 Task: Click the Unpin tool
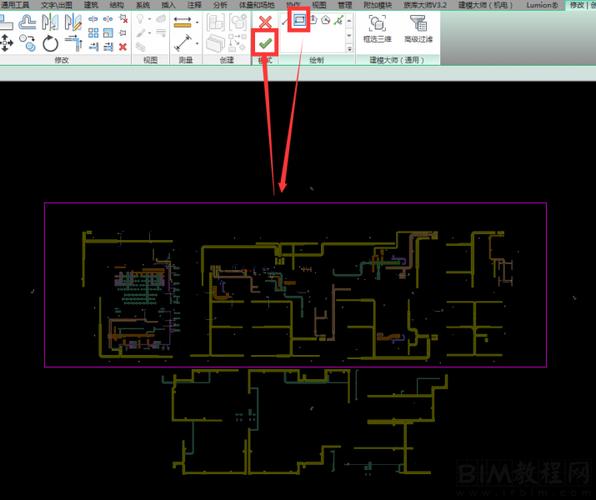pos(123,18)
